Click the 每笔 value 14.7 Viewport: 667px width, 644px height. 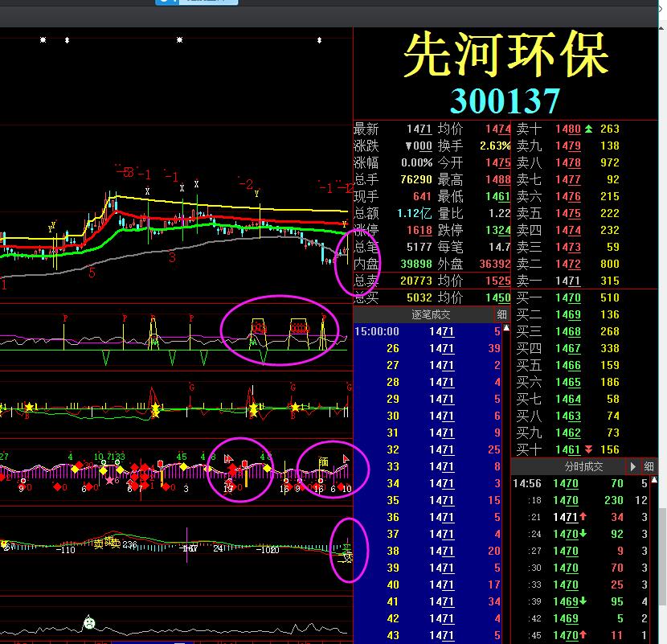[x=499, y=247]
